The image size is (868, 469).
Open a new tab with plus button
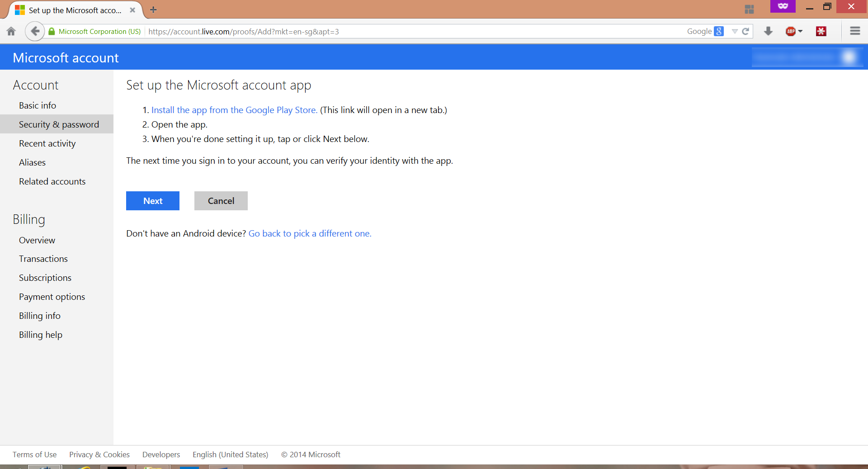click(x=153, y=9)
